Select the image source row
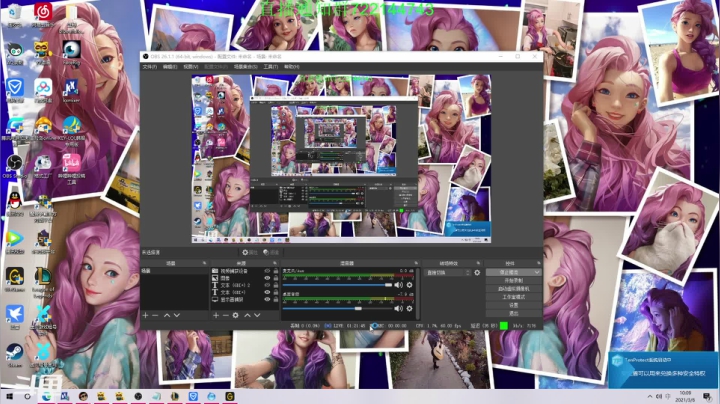 tap(245, 278)
